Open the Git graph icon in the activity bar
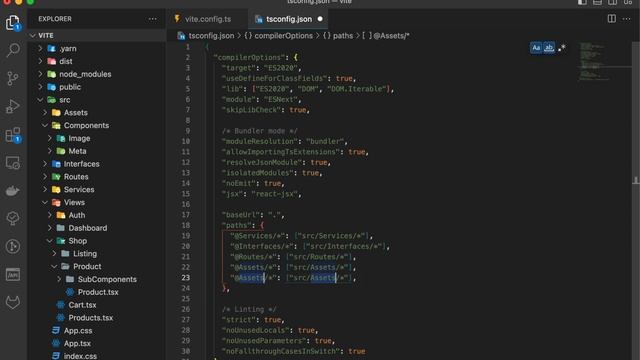 [13, 246]
